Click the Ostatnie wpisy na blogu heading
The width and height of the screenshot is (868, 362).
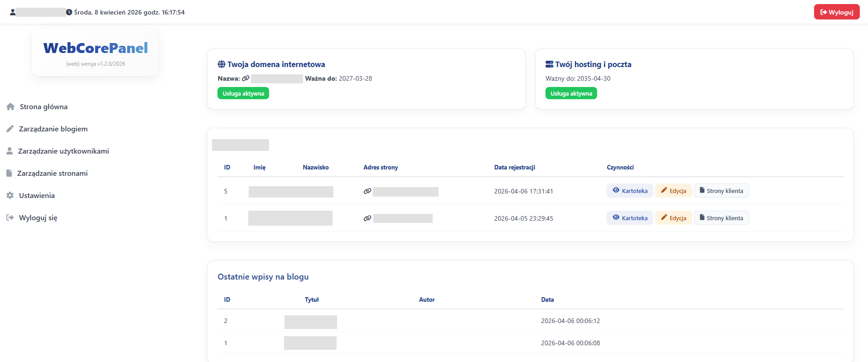point(263,277)
